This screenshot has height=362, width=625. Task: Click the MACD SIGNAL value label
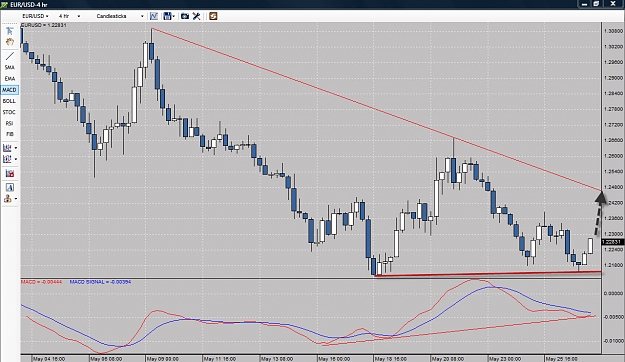click(100, 282)
